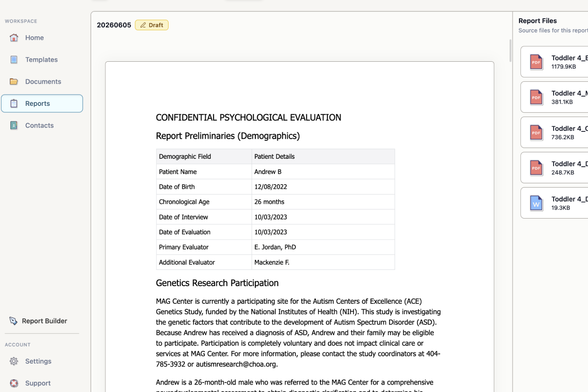This screenshot has height=392, width=588.
Task: Open the Toddler 4 file sized 736.2KB
Action: coord(554,132)
